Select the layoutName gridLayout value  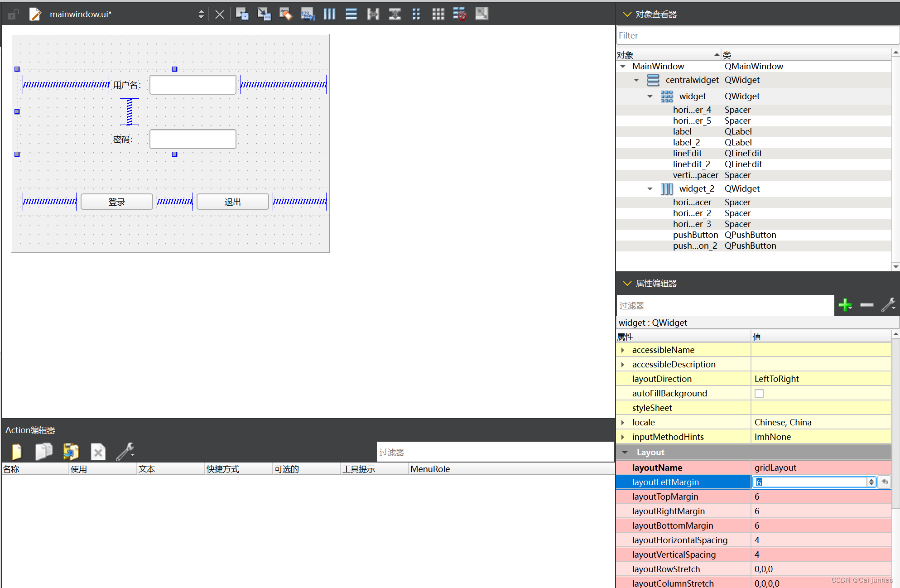821,468
